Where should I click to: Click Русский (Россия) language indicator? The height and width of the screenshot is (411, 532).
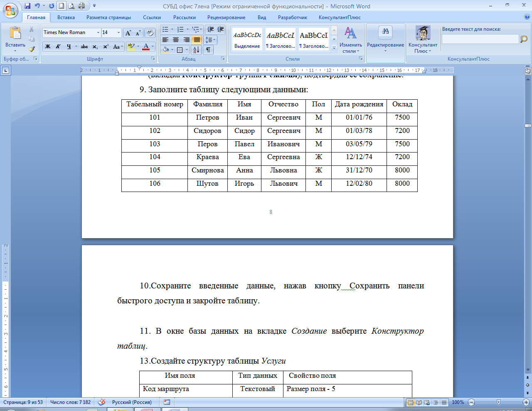(132, 402)
